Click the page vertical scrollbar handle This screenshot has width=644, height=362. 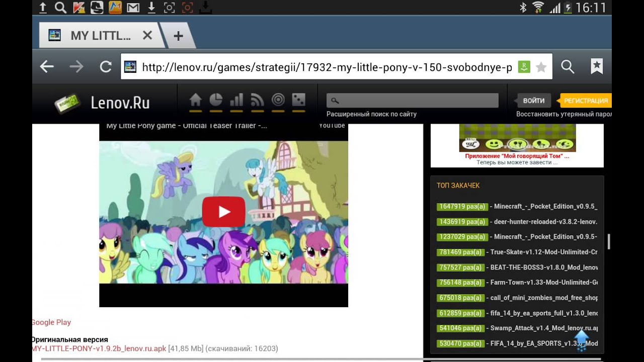pos(609,241)
